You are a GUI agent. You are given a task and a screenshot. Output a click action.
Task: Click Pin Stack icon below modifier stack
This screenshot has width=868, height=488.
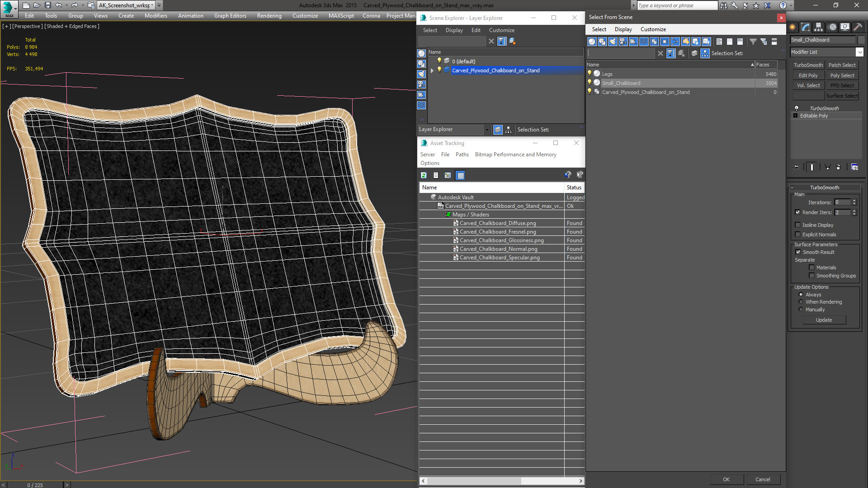click(796, 167)
